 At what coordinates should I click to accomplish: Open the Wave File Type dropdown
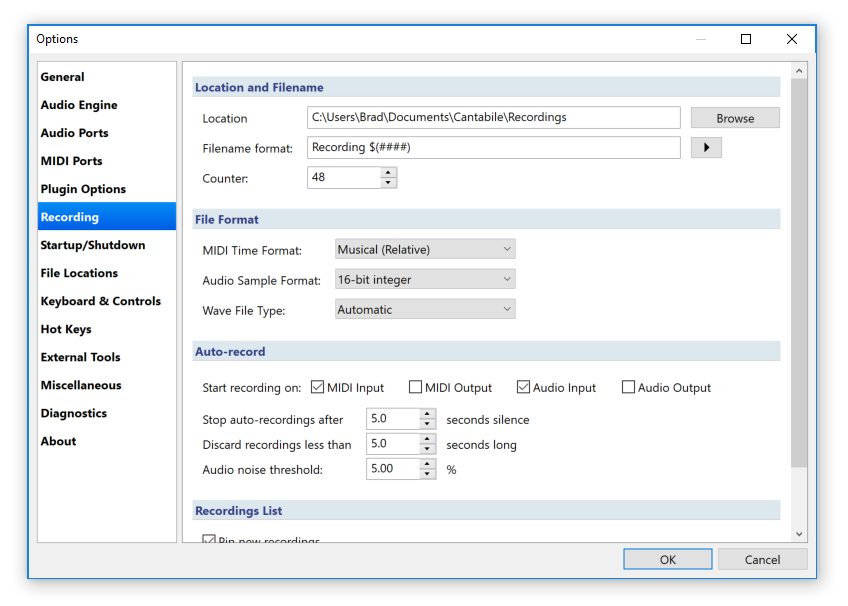tap(425, 309)
